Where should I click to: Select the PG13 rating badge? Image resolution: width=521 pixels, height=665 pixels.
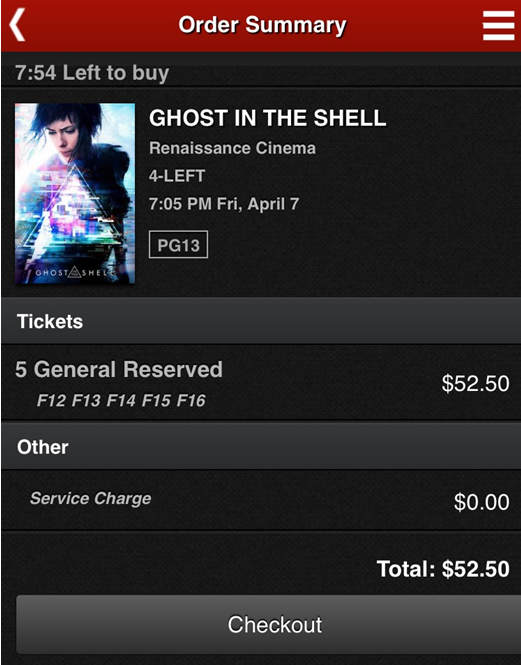(x=178, y=245)
